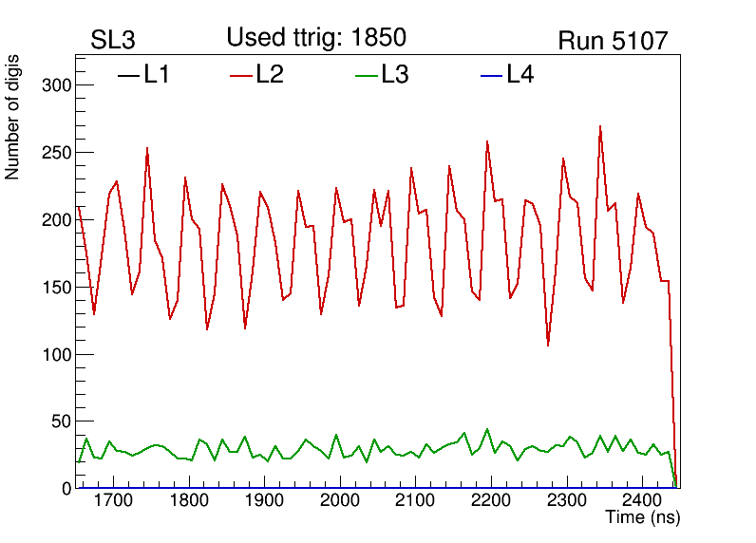This screenshot has height=543, width=756.
Task: Click the 100 tick label on y-axis
Action: coord(58,354)
